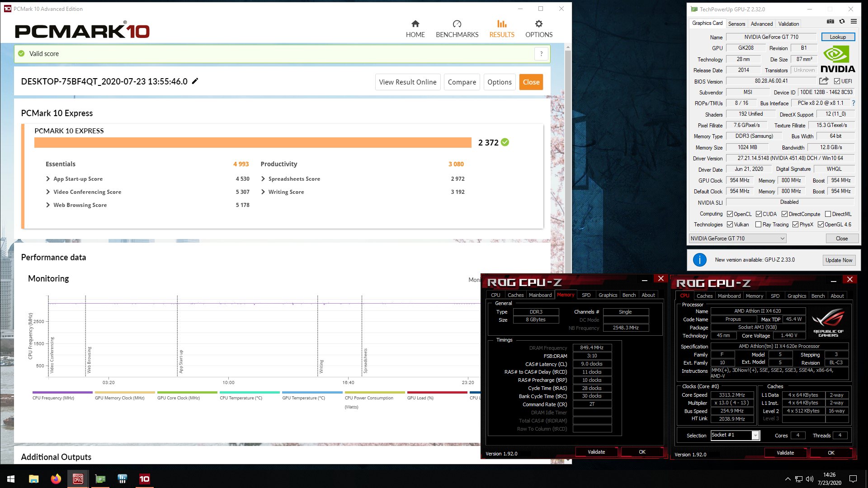Click the ROG logo in CPU-Z CPU window

[x=828, y=323]
